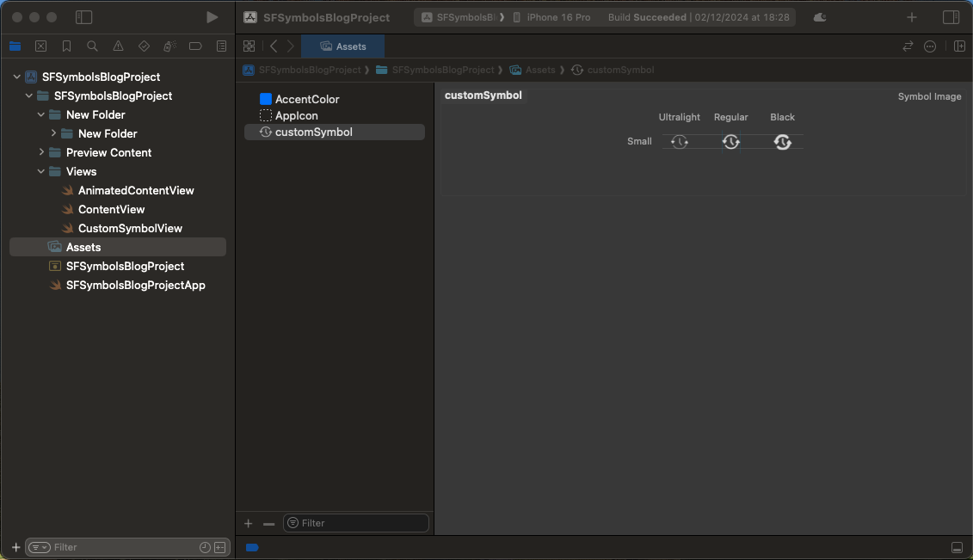Open the Test navigator diamond icon
The image size is (973, 560).
tap(144, 46)
